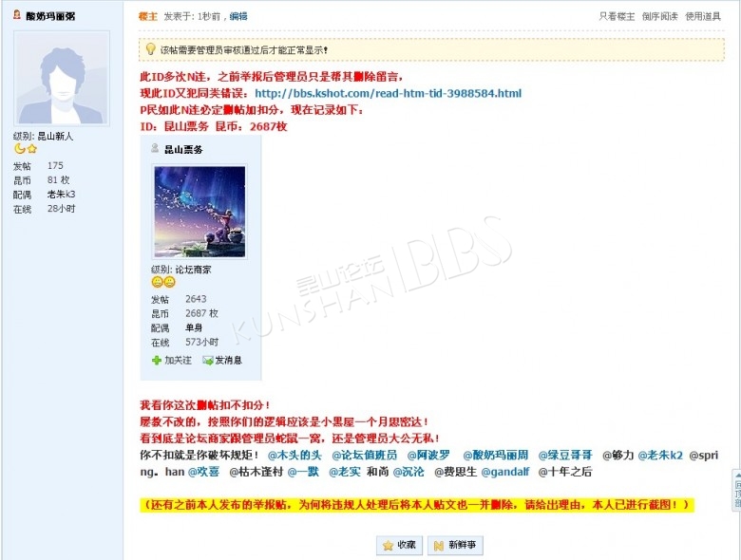The height and width of the screenshot is (560, 741).
Task: Open the 编辑 link in post header
Action: [238, 16]
